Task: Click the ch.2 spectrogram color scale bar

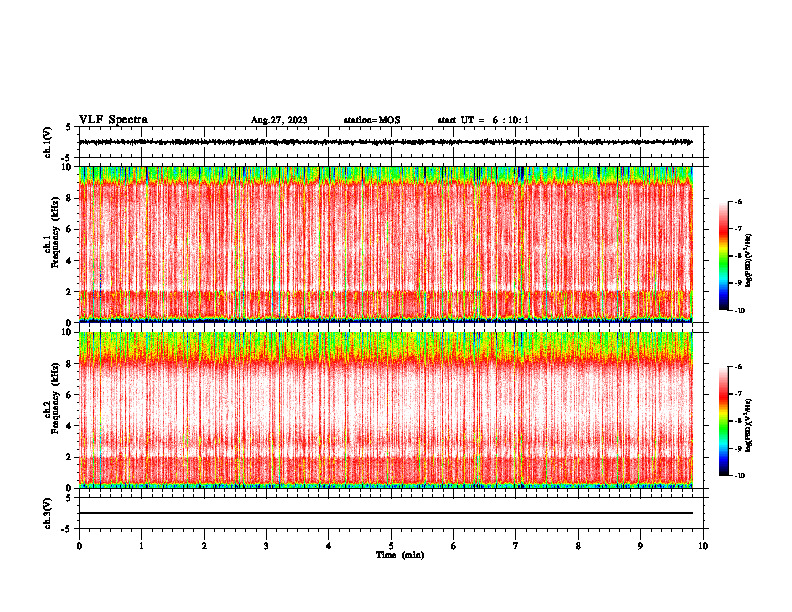Action: pos(724,421)
